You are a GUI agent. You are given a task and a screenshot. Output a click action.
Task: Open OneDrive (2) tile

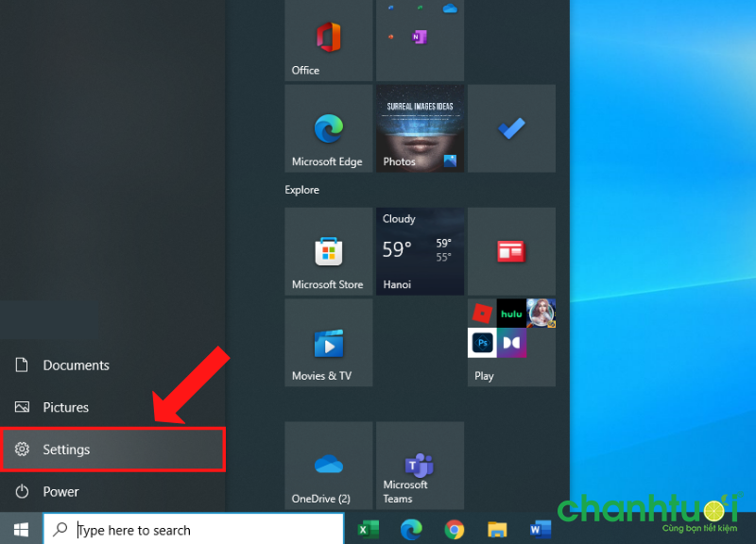point(328,466)
